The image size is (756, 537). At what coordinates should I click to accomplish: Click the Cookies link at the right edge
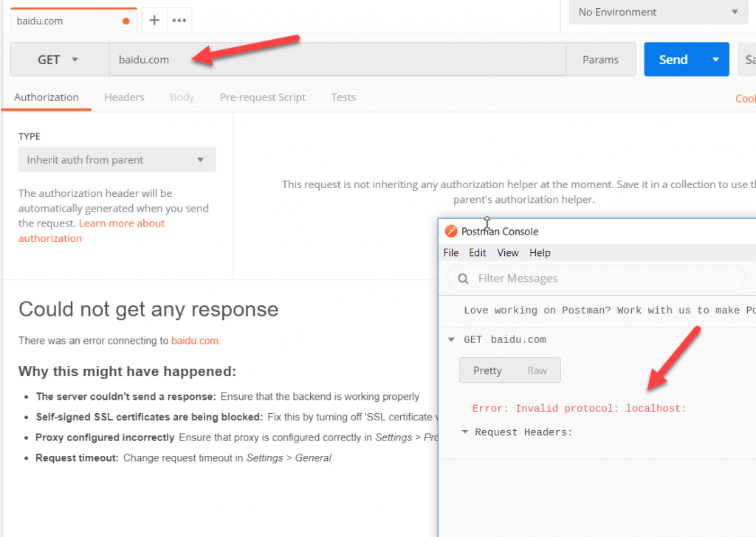746,98
